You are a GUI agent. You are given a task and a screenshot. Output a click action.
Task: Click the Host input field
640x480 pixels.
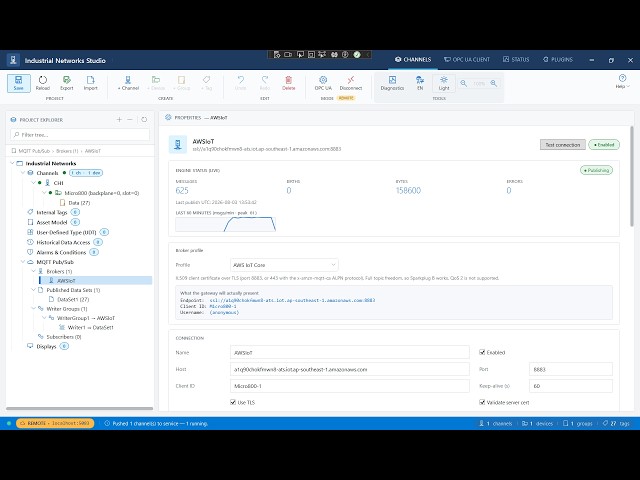[x=350, y=369]
